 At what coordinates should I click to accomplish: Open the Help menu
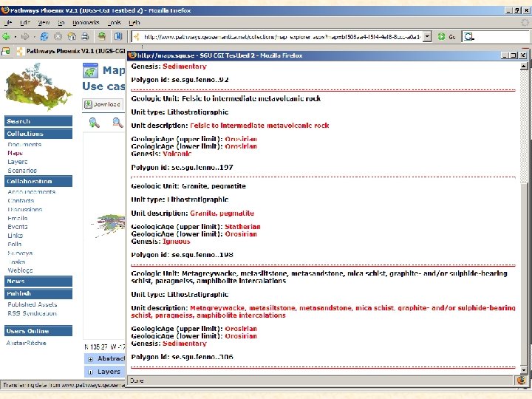click(x=134, y=22)
